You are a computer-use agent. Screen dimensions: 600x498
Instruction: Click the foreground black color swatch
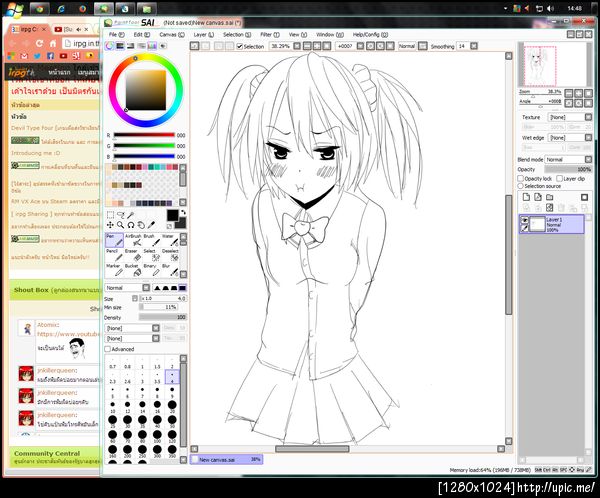[172, 215]
